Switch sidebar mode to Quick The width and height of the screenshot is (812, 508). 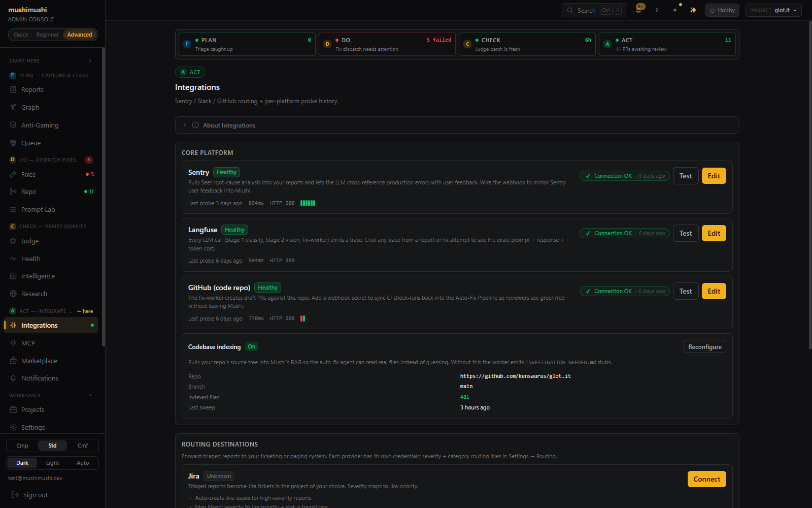(21, 35)
